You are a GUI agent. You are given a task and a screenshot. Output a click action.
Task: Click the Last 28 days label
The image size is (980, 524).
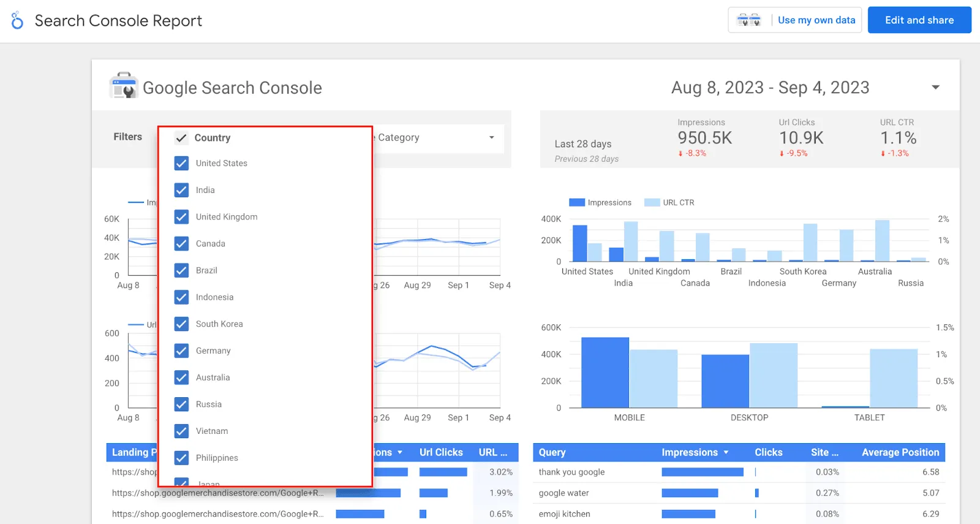(583, 144)
